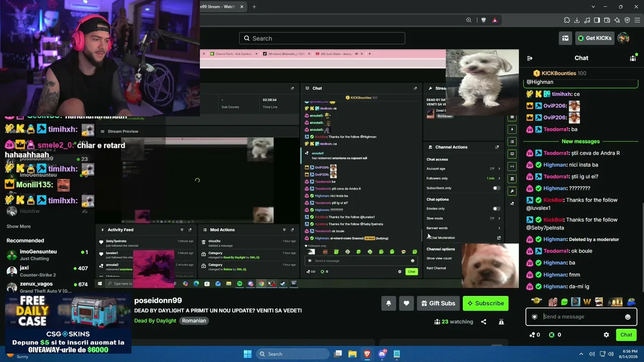Insert the green Kick smiley emote

click(565, 302)
